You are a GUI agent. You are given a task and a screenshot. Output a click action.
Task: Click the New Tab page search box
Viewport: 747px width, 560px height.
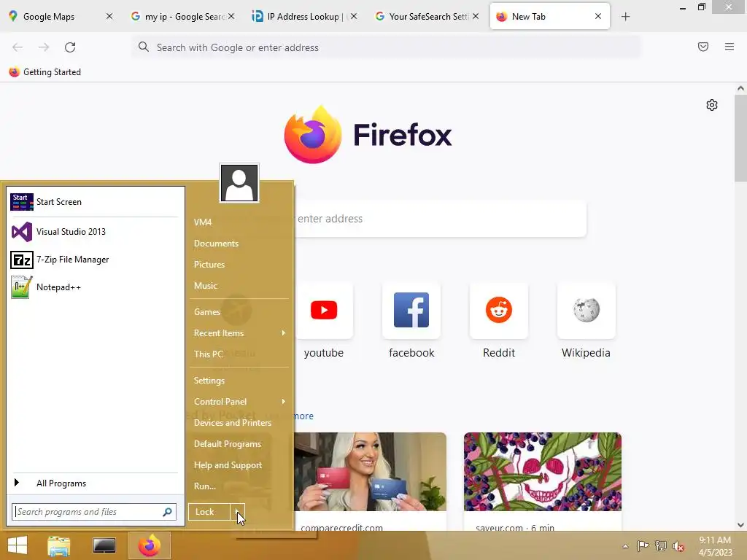click(x=439, y=219)
